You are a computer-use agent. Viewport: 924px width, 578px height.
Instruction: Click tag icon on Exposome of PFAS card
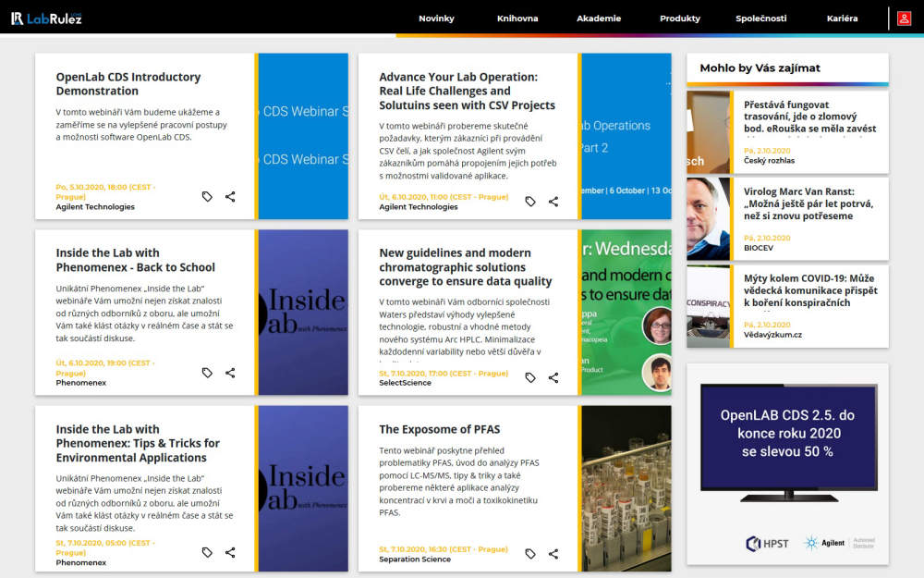tap(530, 554)
